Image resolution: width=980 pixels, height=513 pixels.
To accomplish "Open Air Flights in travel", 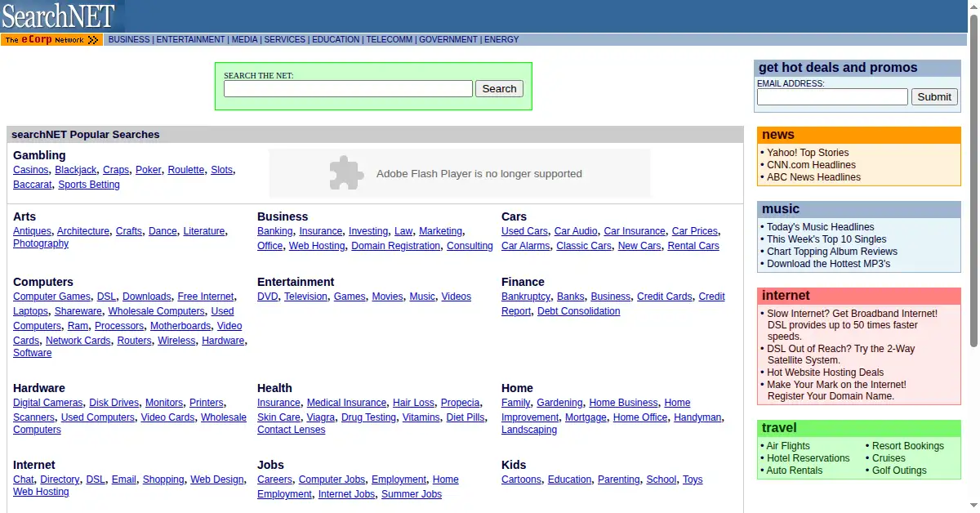I will point(788,446).
